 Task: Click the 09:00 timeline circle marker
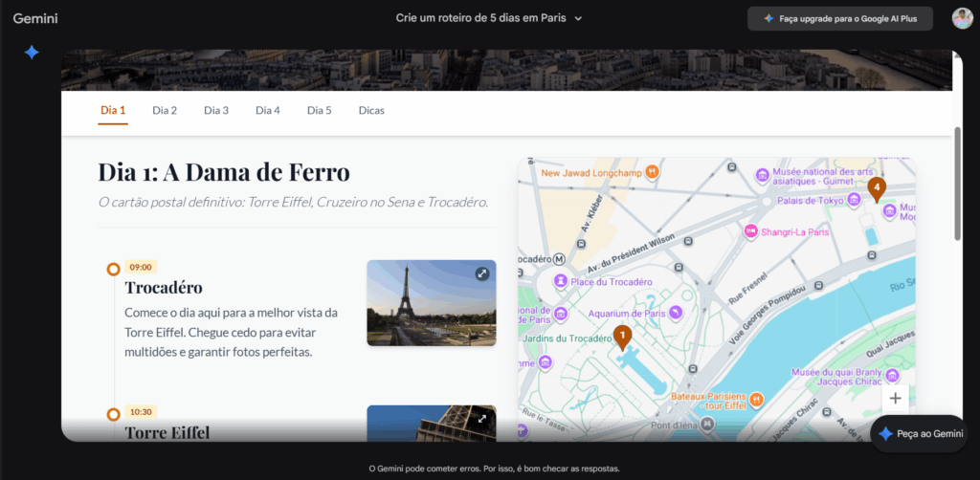point(113,269)
